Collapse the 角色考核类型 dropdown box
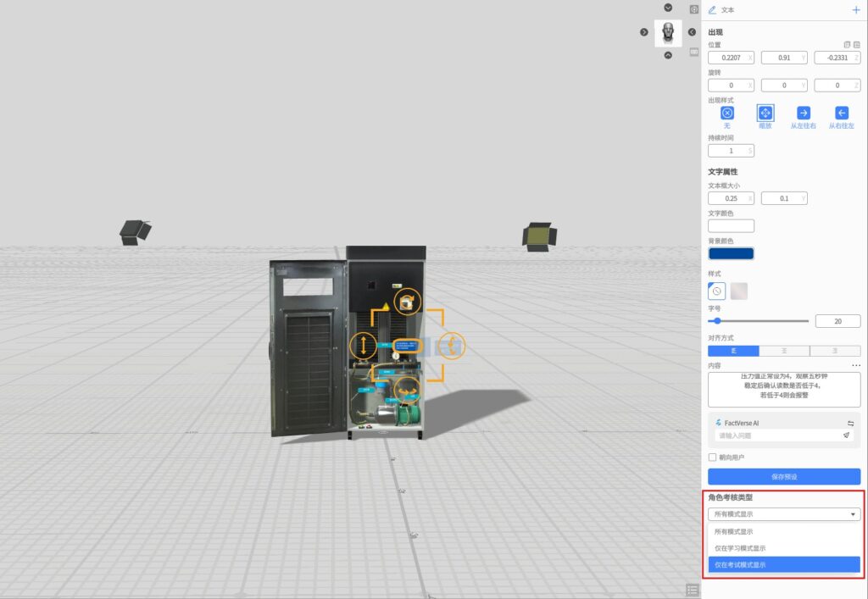Viewport: 868px width, 599px height. [x=784, y=514]
